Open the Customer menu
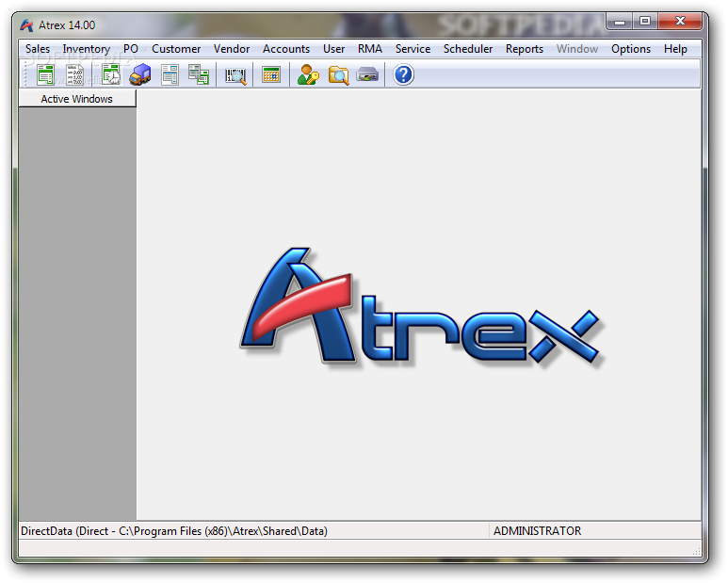Image resolution: width=728 pixels, height=583 pixels. (x=176, y=49)
